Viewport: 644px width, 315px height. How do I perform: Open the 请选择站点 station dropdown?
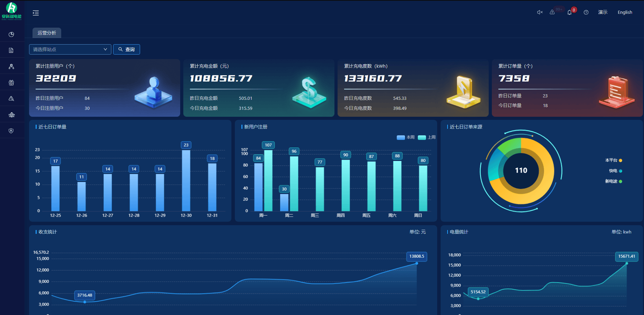[x=70, y=49]
